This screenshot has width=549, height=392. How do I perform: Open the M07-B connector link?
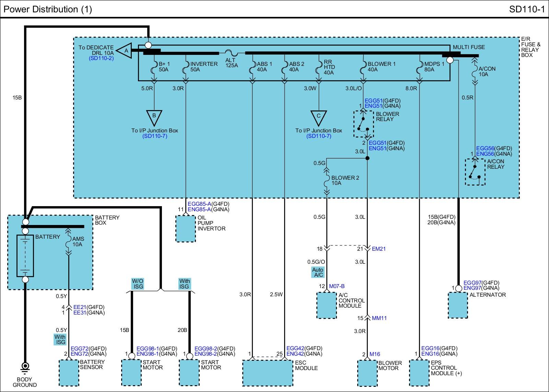pos(337,286)
